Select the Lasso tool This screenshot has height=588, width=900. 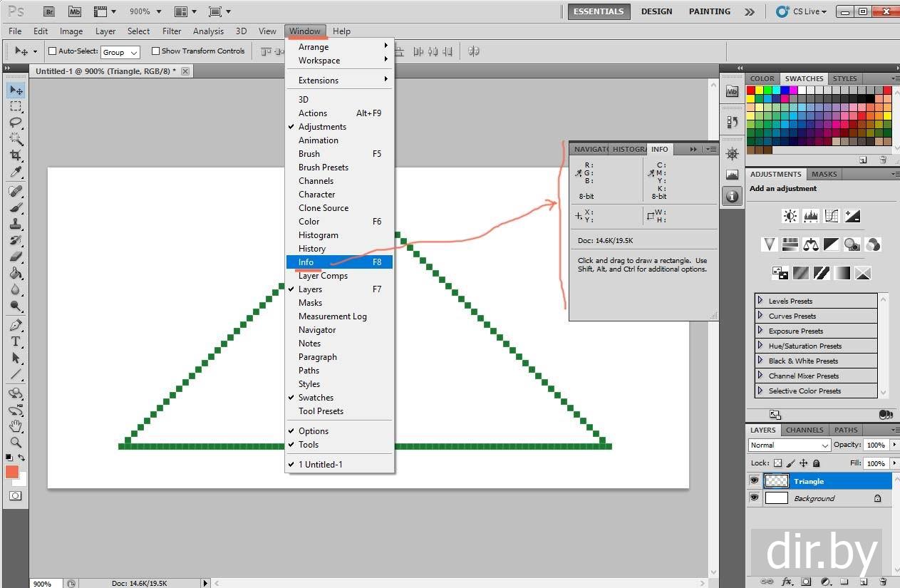pos(16,123)
